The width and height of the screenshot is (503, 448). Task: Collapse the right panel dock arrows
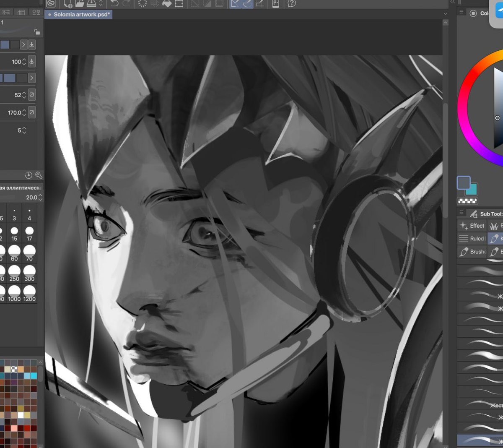click(x=453, y=2)
